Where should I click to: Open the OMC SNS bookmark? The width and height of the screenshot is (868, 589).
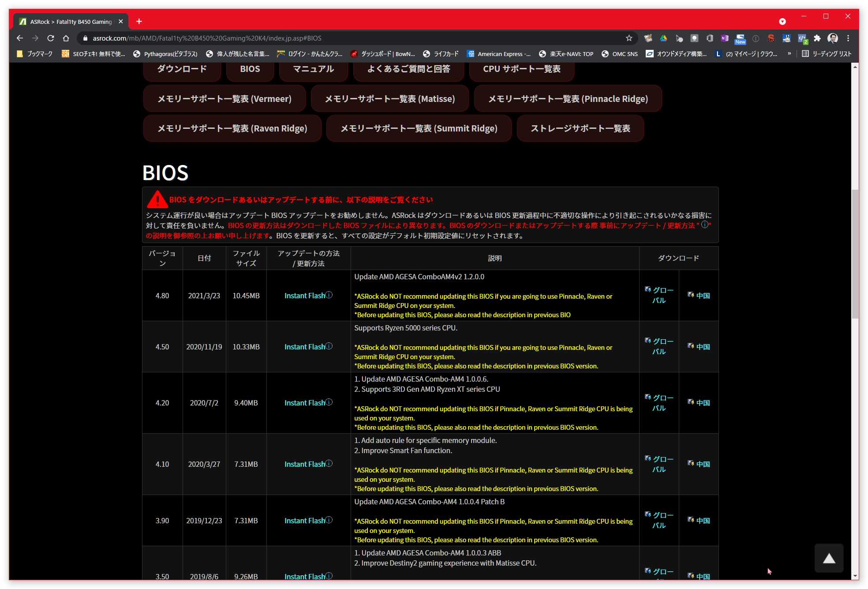point(620,53)
